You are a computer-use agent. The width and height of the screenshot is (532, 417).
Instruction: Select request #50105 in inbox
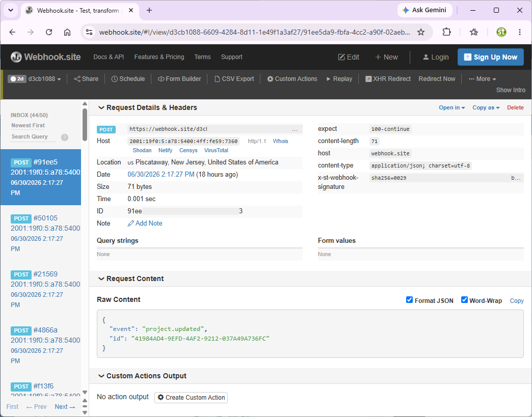41,233
